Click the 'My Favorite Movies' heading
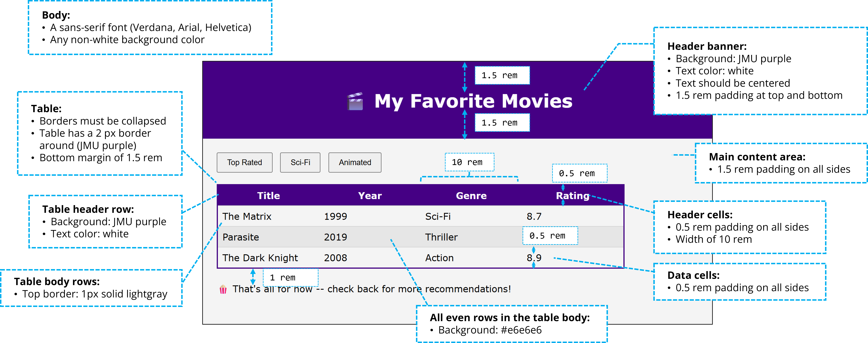The image size is (868, 343). [x=473, y=101]
